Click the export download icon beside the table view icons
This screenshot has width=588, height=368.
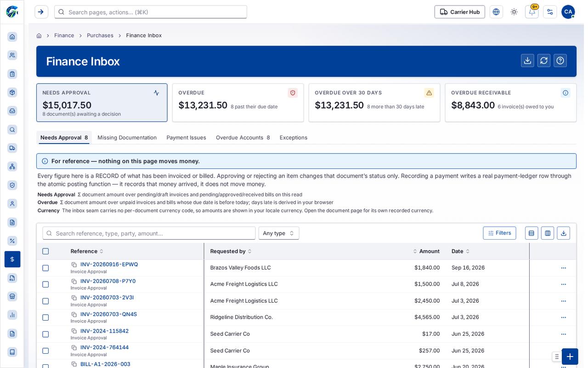pyautogui.click(x=564, y=233)
